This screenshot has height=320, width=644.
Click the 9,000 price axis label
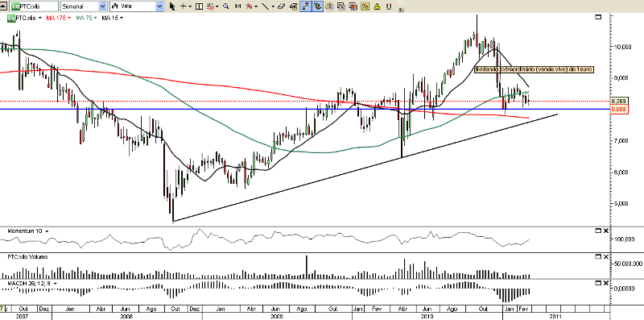(621, 78)
